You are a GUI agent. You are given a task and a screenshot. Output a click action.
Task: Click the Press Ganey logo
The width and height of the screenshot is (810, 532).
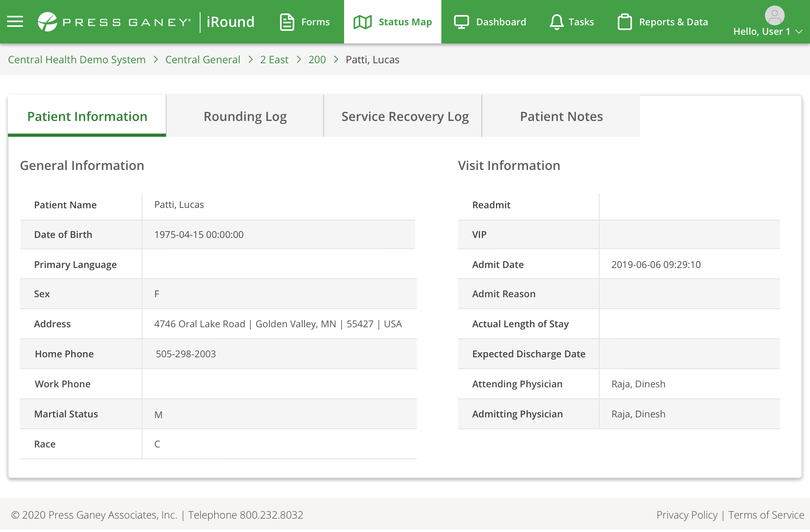115,22
